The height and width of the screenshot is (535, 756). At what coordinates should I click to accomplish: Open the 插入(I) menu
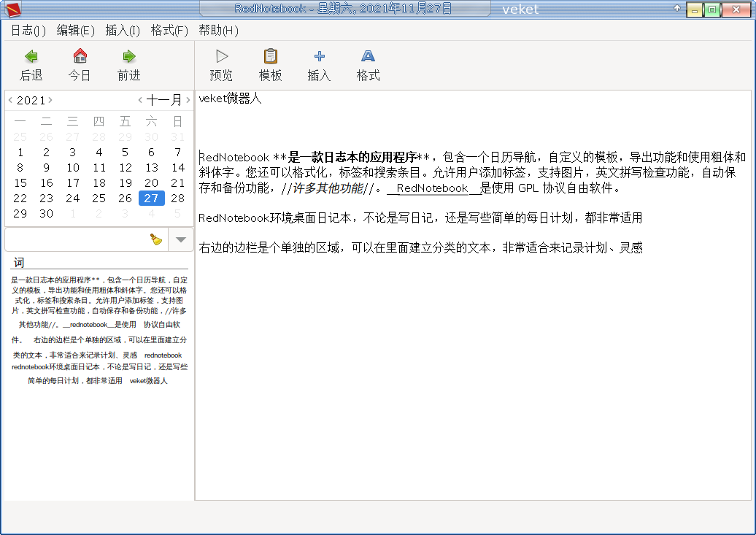pos(123,31)
